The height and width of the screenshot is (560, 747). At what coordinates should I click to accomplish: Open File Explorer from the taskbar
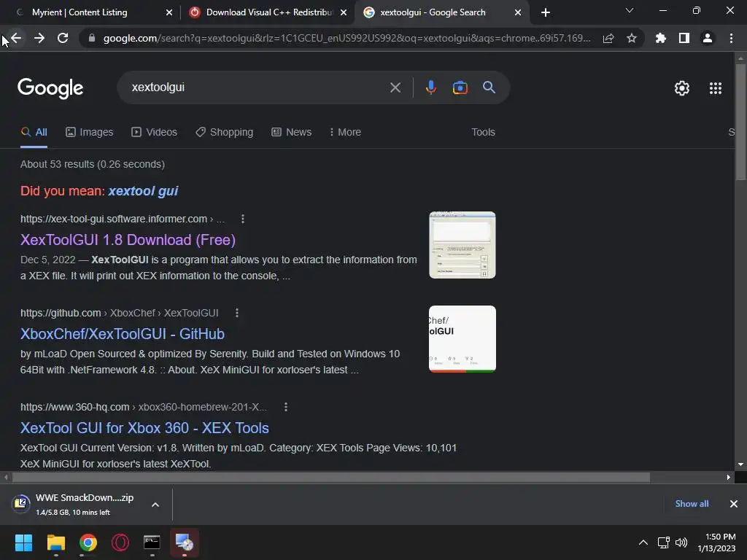click(x=55, y=542)
